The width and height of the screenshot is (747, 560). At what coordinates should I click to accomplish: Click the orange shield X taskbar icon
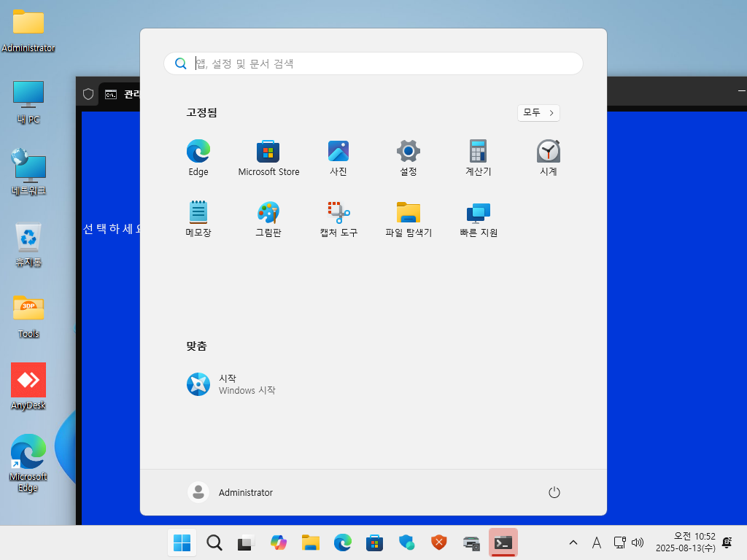[x=438, y=542]
